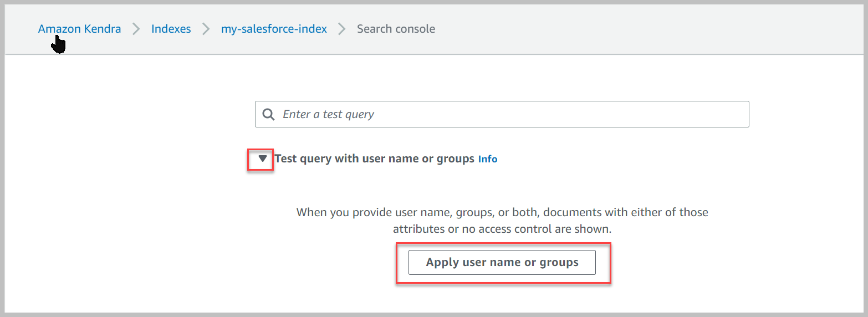
Task: Open the Amazon Kendra breadcrumb link
Action: click(79, 29)
